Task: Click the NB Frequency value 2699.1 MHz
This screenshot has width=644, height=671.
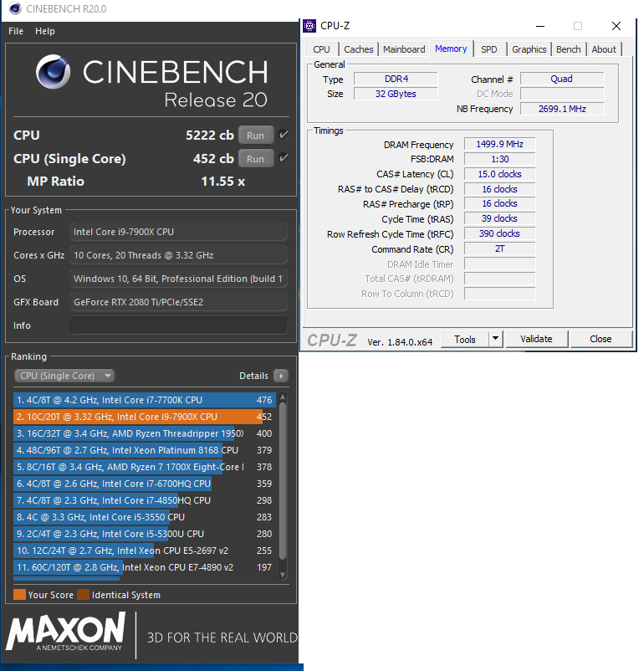Action: tap(562, 109)
